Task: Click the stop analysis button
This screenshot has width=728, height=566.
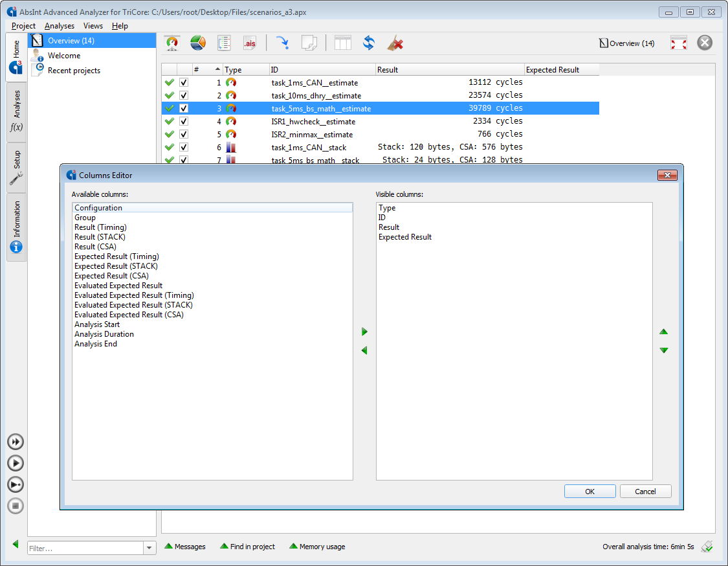Action: pyautogui.click(x=16, y=506)
